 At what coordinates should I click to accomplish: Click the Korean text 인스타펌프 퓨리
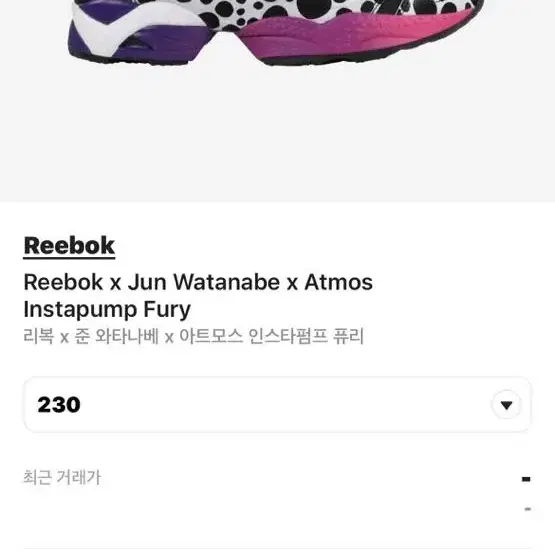click(x=306, y=336)
